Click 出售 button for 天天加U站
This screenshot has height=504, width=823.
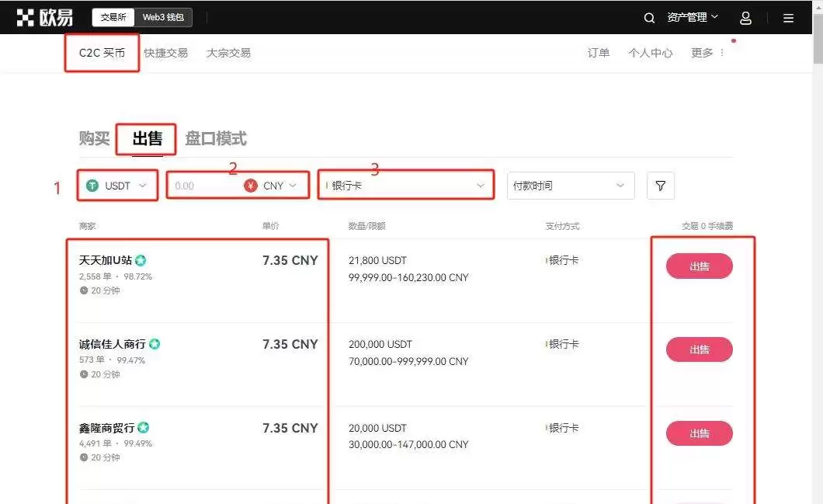698,266
